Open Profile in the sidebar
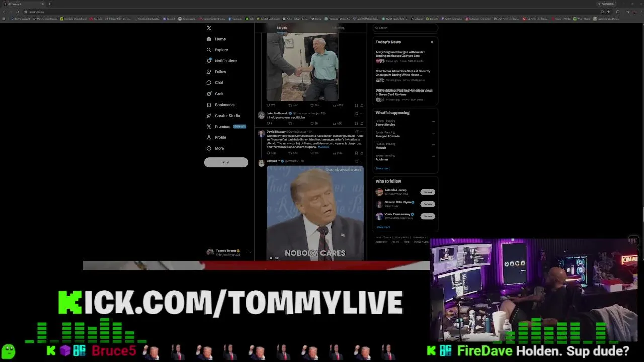This screenshot has height=362, width=644. 216,137
